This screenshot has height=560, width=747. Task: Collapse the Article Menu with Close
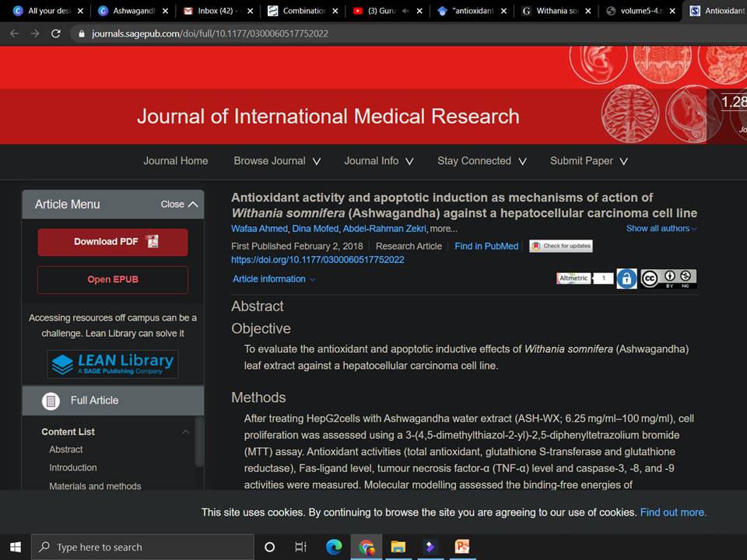179,204
